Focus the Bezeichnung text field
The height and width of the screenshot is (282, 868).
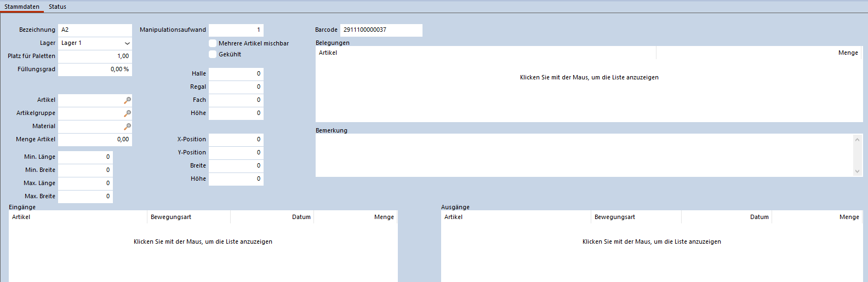tap(95, 30)
